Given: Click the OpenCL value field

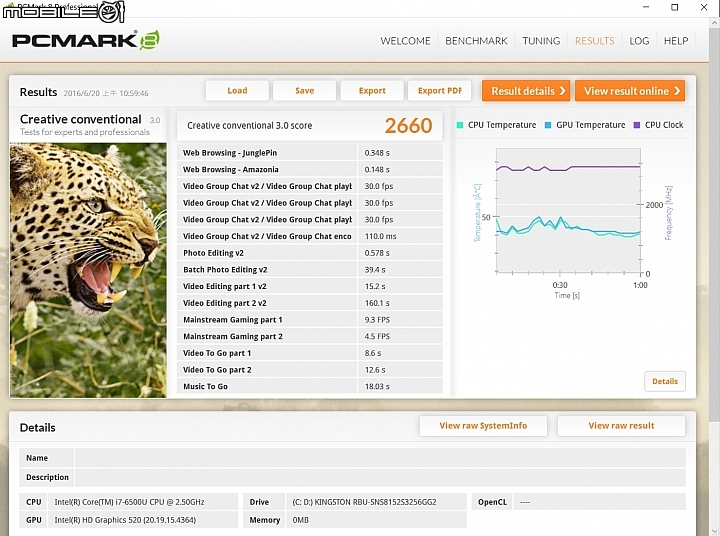Looking at the screenshot, I should tap(600, 502).
